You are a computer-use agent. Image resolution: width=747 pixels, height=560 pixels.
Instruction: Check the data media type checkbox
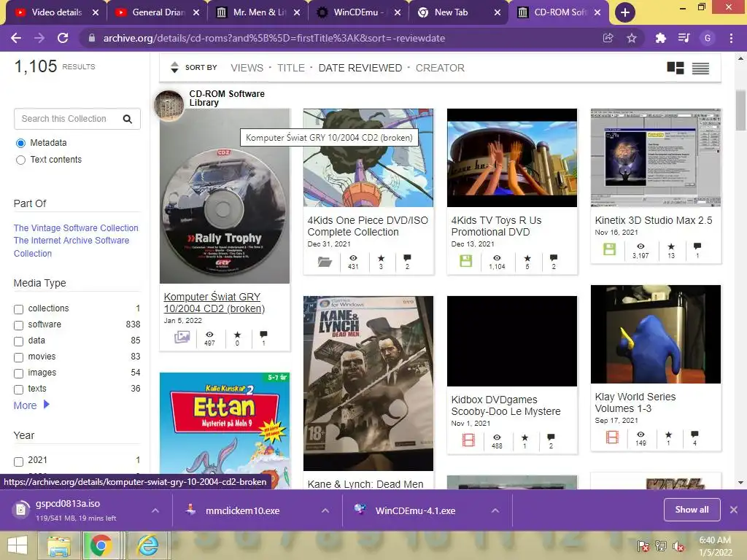coord(18,341)
